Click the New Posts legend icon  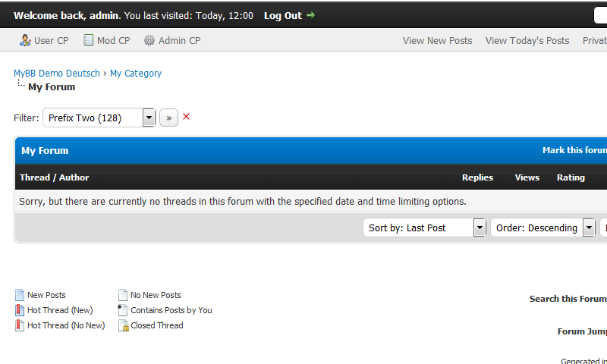20,295
